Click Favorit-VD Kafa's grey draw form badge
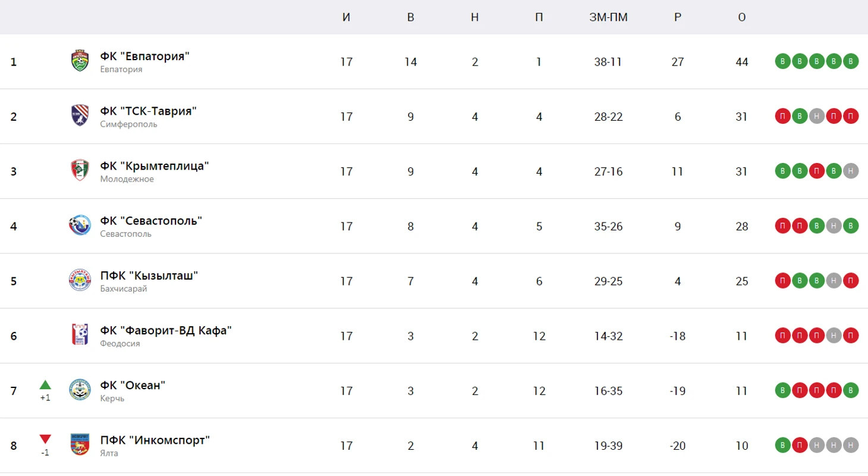The height and width of the screenshot is (476, 868). coord(834,336)
